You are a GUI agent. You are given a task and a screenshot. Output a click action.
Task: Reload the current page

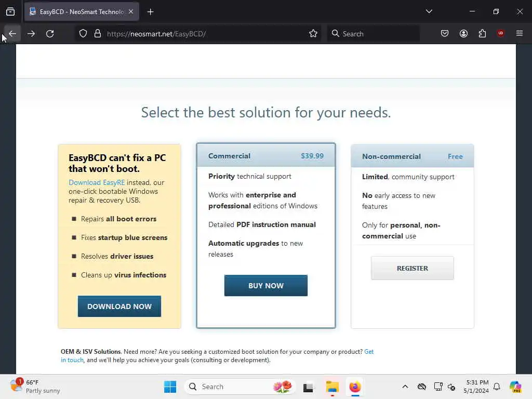[x=50, y=34]
